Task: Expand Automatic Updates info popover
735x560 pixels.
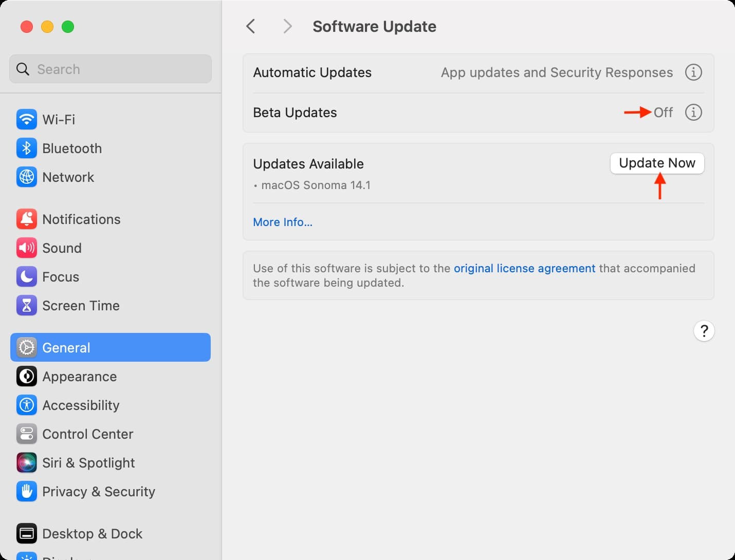Action: (x=693, y=72)
